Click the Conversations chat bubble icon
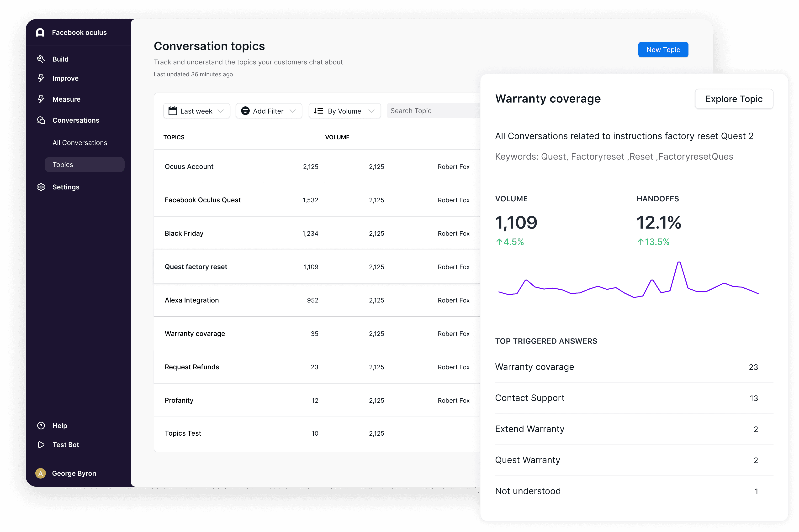This screenshot has width=799, height=532. click(x=41, y=120)
